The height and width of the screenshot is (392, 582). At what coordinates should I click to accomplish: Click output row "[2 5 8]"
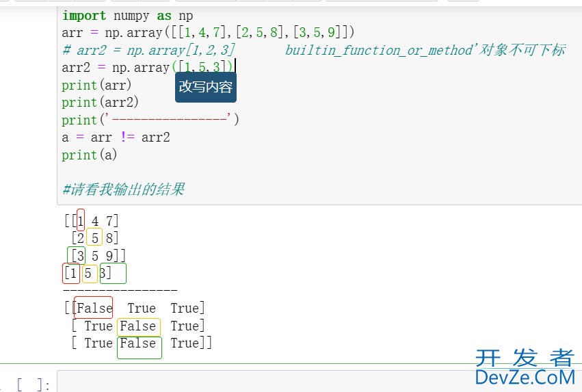coord(95,238)
